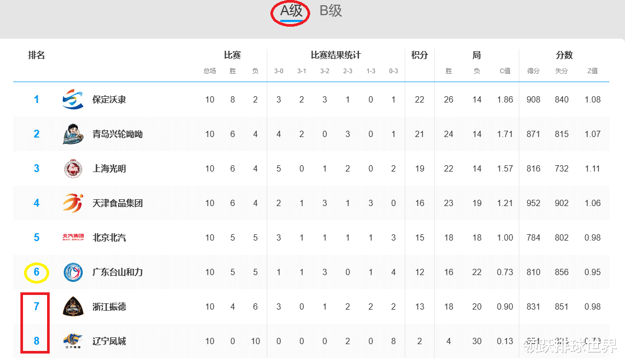Click the 广东台山和力 team logo
The height and width of the screenshot is (364, 625).
tap(73, 272)
